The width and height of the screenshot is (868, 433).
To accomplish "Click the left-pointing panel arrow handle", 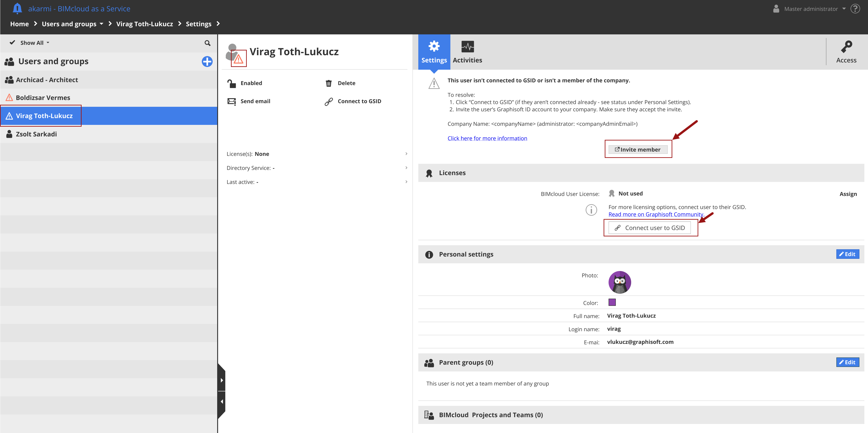I will pos(221,401).
